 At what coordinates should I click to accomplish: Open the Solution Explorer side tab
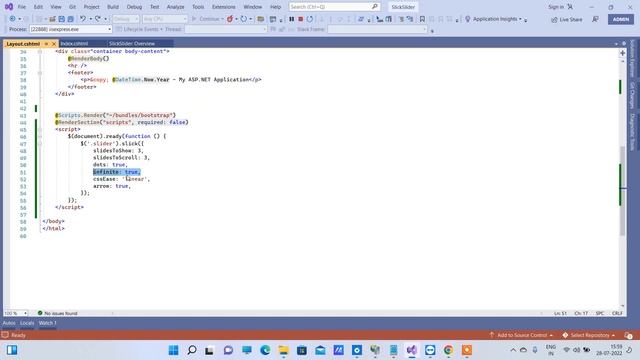(x=633, y=58)
